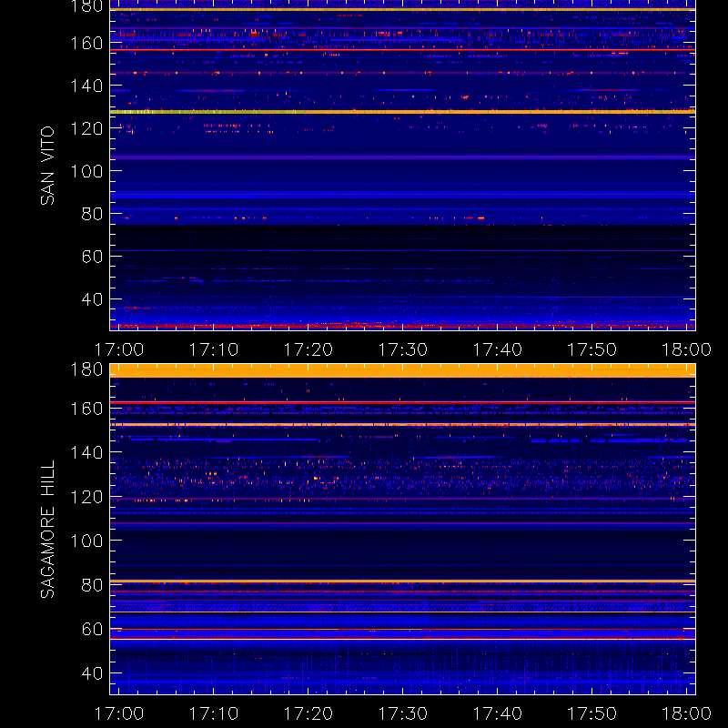Image resolution: width=728 pixels, height=728 pixels.
Task: Click the thick yellow band near 128 in San Vito
Action: [x=402, y=112]
